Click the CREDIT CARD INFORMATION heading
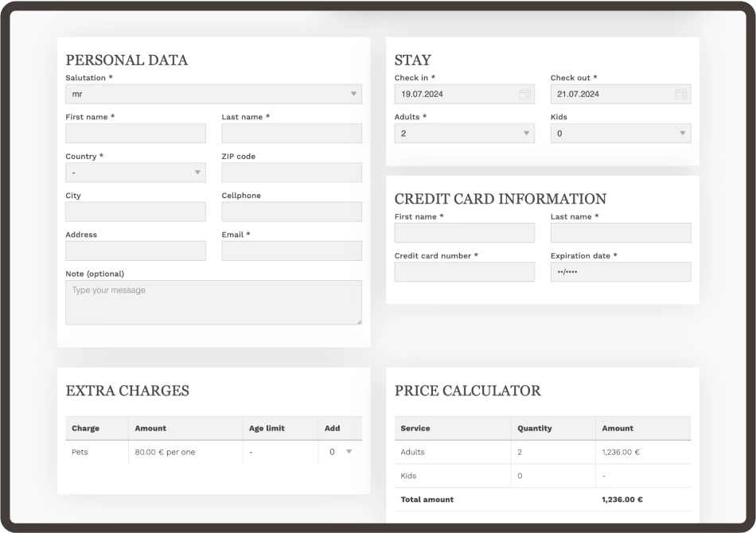This screenshot has height=533, width=756. tap(501, 199)
